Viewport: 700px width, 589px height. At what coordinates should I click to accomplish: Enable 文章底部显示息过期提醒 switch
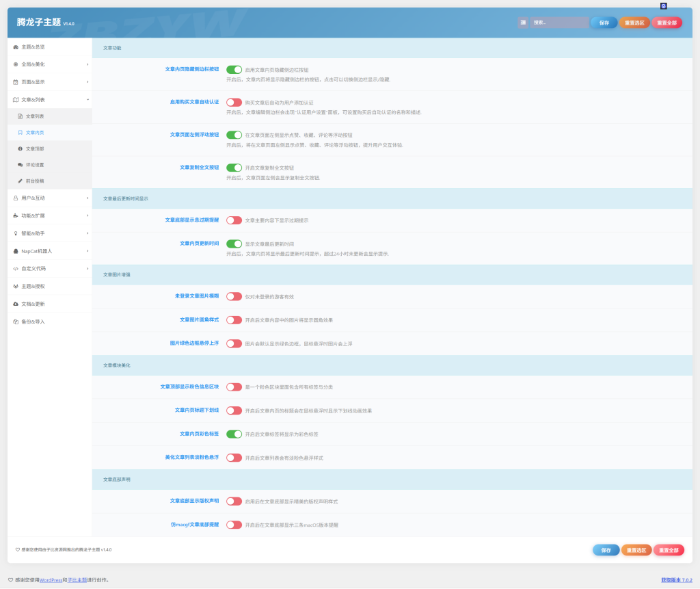tap(234, 220)
